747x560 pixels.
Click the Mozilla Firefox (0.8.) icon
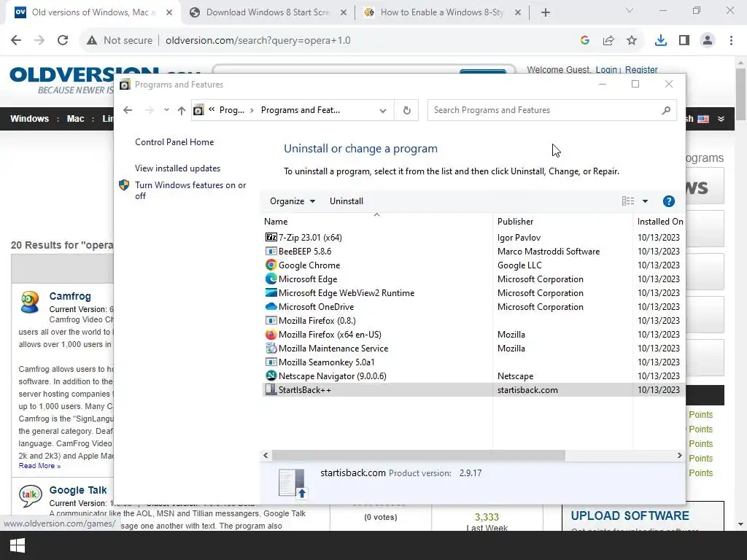click(271, 320)
